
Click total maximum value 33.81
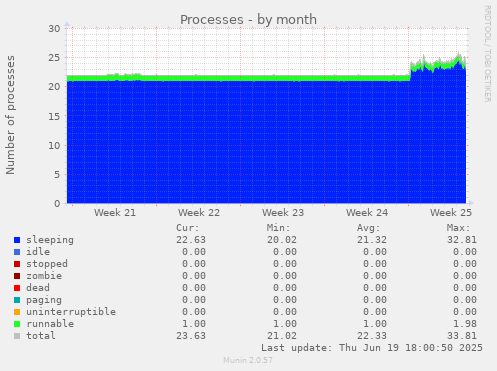click(x=462, y=336)
